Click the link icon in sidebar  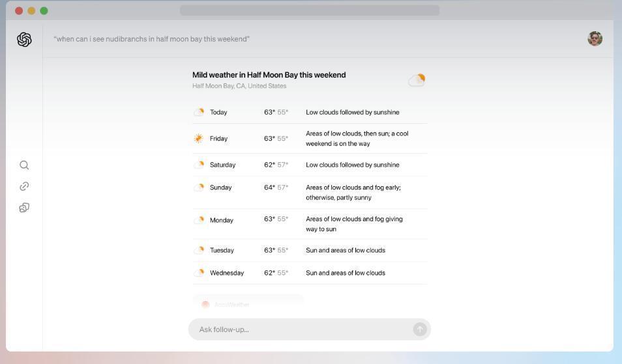[x=24, y=186]
